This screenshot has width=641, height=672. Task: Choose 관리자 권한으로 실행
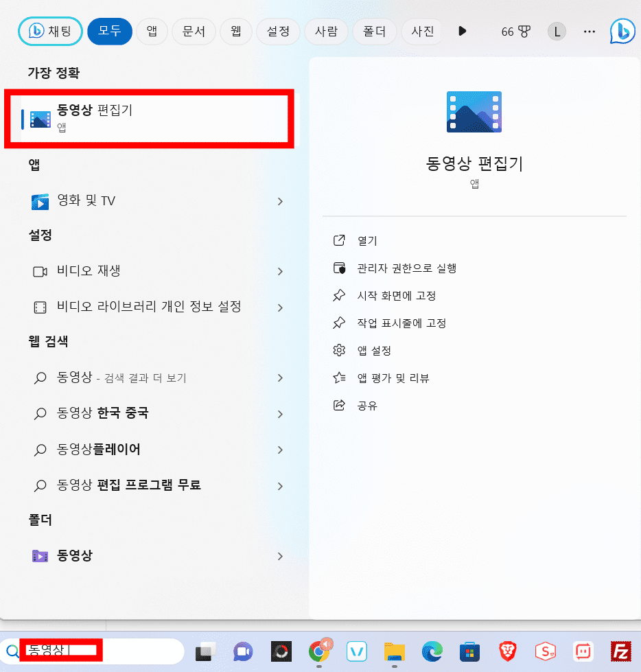point(406,268)
